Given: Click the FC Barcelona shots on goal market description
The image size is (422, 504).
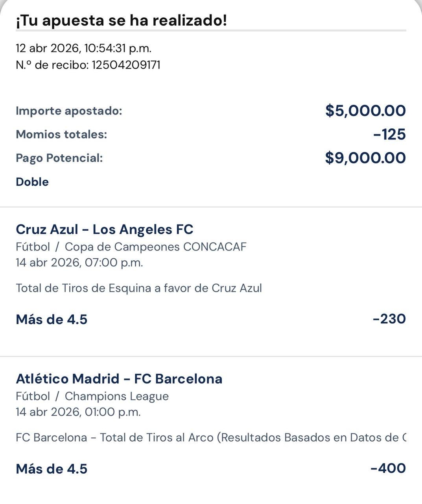Looking at the screenshot, I should pos(211,438).
